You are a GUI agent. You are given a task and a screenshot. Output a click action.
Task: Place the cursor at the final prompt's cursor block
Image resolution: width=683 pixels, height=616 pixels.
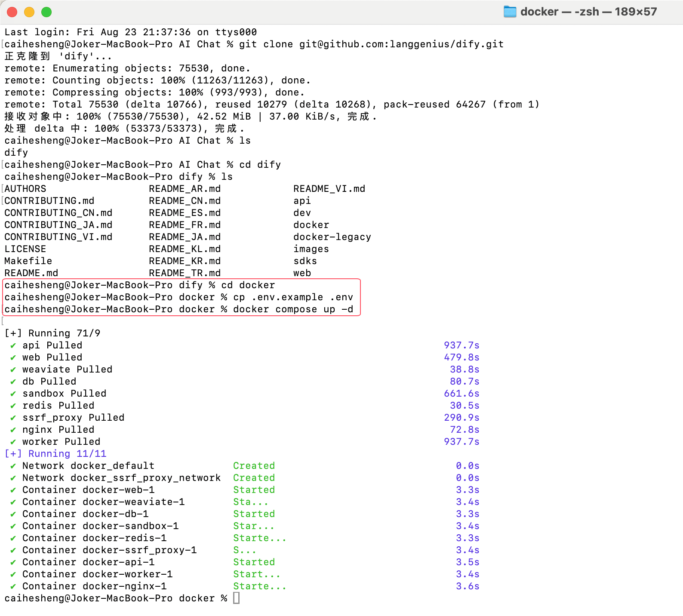(x=236, y=598)
